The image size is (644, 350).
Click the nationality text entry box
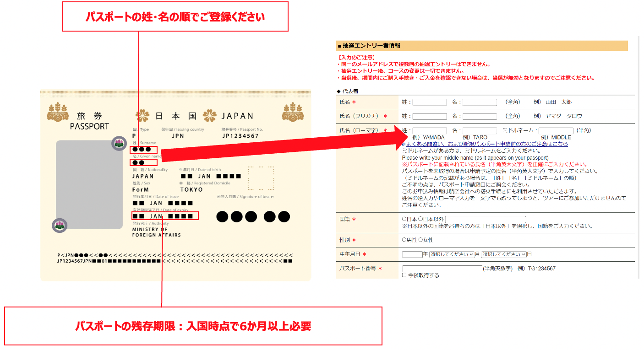486,219
